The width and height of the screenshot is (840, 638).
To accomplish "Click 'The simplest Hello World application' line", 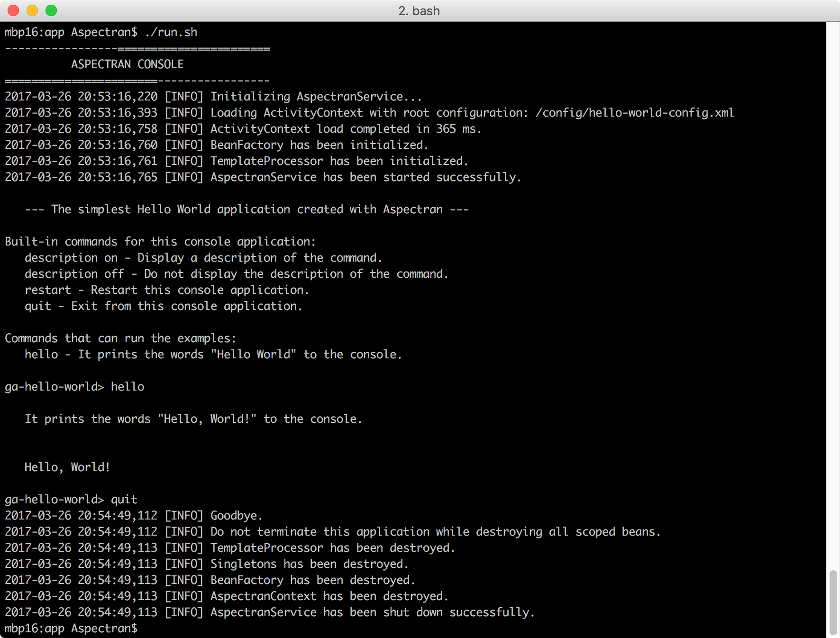I will (x=247, y=210).
